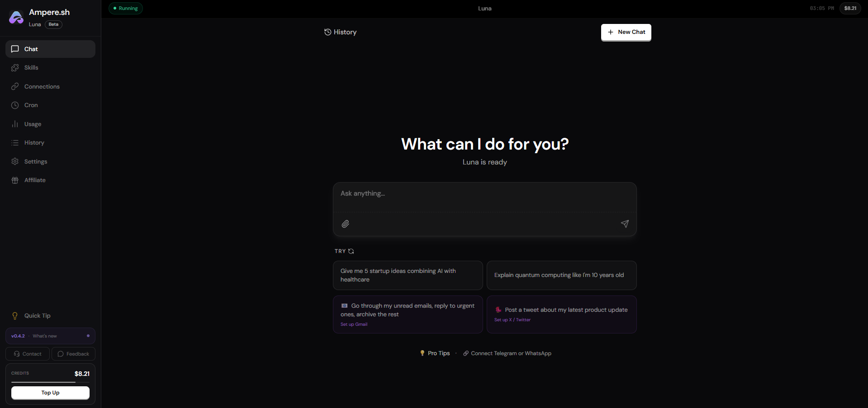Image resolution: width=868 pixels, height=408 pixels.
Task: Click the send message icon
Action: tap(625, 224)
